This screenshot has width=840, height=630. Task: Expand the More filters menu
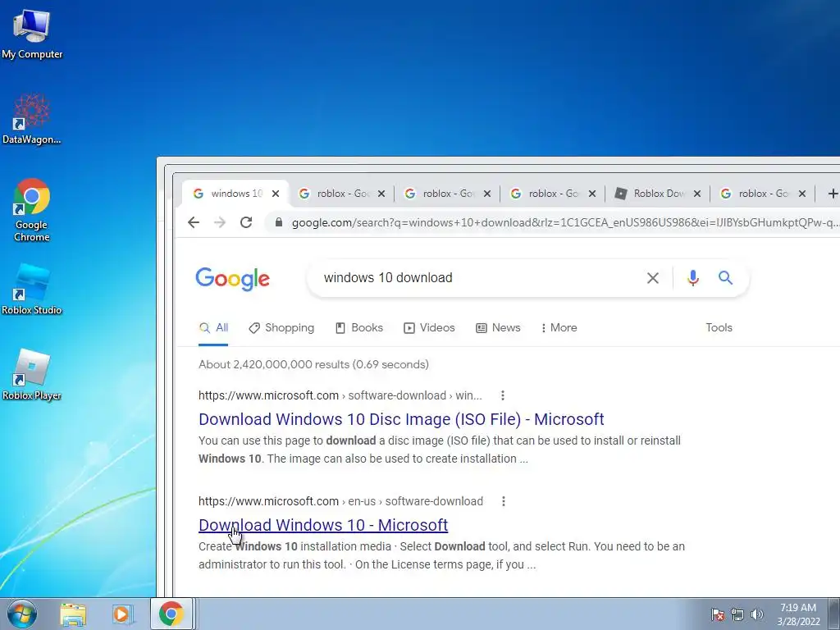tap(559, 328)
